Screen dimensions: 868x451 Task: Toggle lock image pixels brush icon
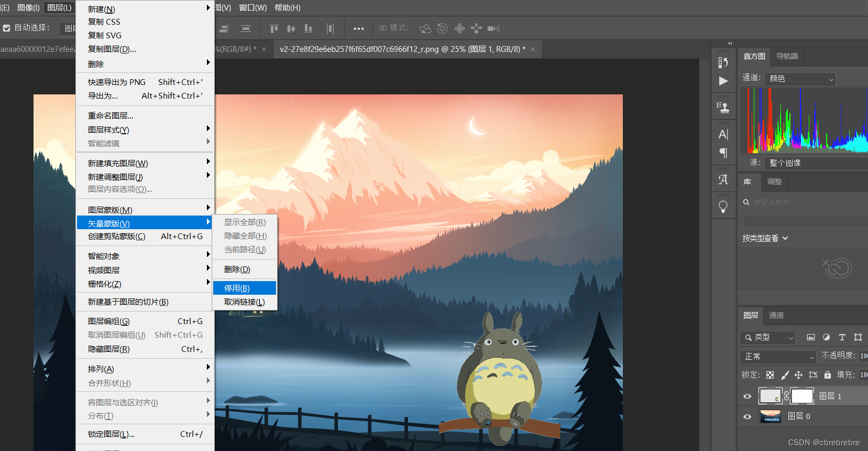click(785, 375)
